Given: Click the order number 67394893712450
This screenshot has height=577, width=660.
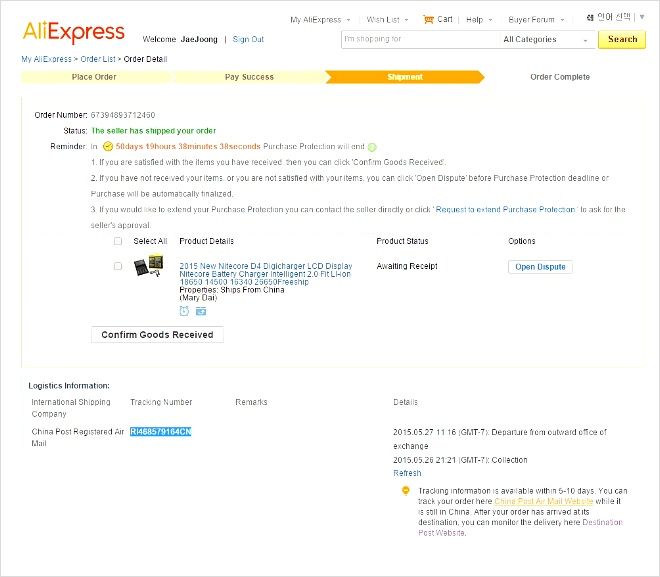Looking at the screenshot, I should click(x=123, y=115).
